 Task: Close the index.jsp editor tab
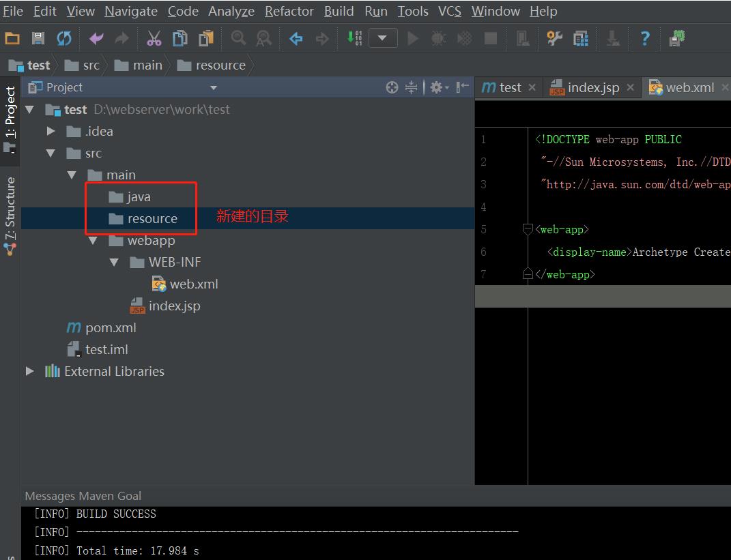[630, 87]
